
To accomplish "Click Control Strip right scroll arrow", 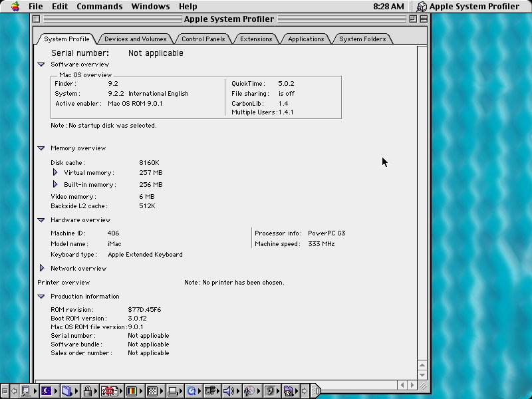I will (305, 391).
